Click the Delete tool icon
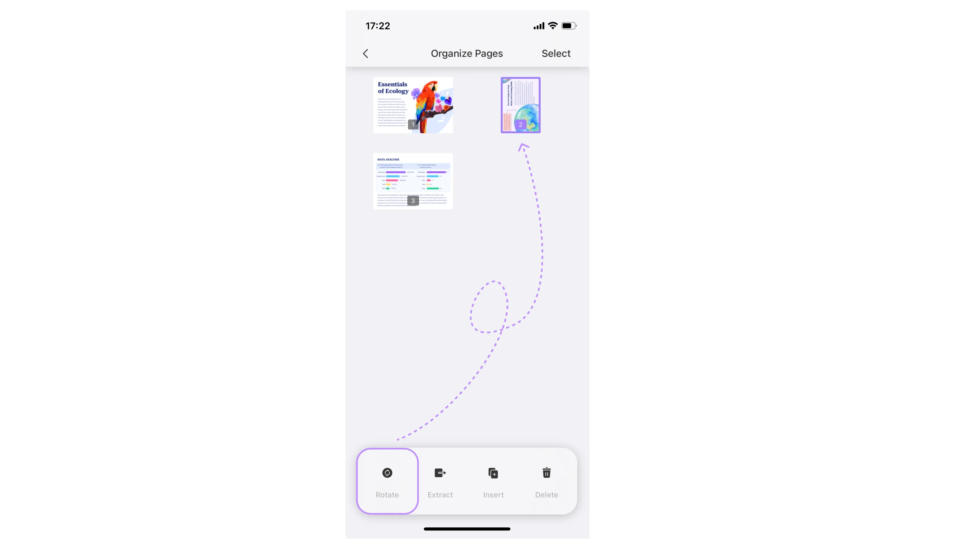Screen dimensions: 980x551 pos(546,472)
